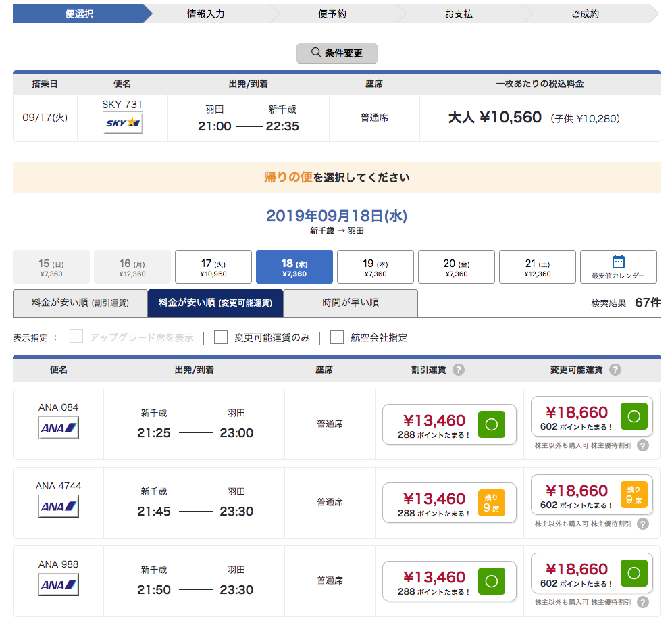This screenshot has width=672, height=621.
Task: Click the help icon beside 変更可能運賃 column header
Action: click(615, 369)
